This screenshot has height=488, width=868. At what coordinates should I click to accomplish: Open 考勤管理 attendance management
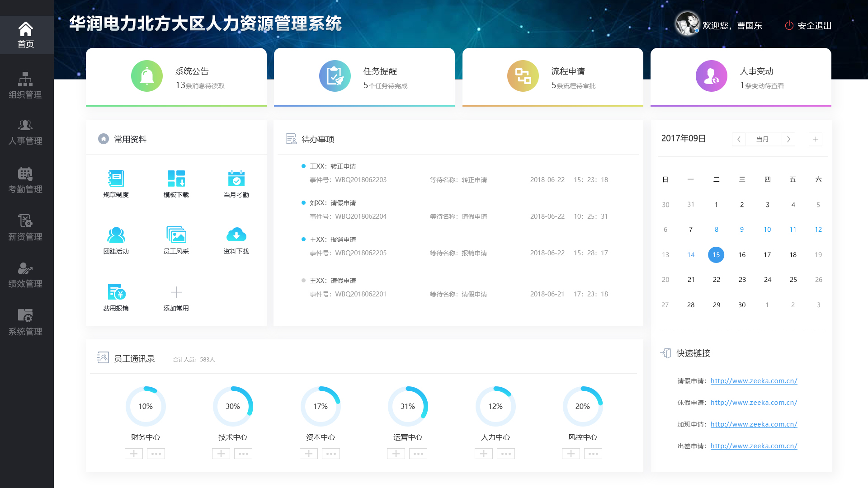pos(25,180)
